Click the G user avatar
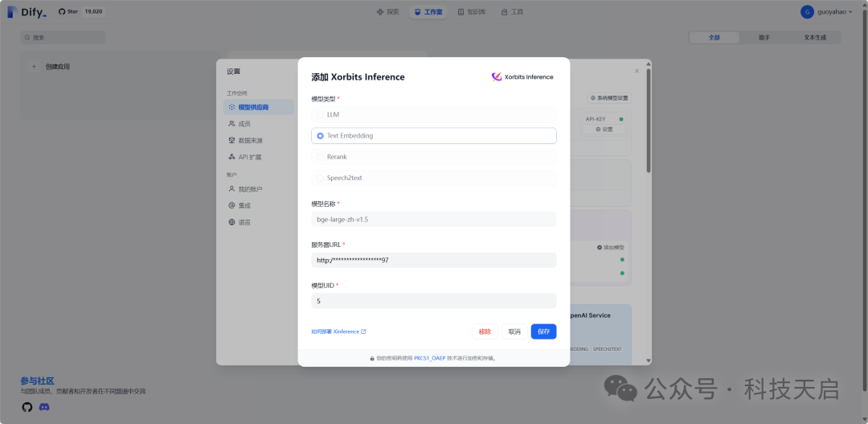 [807, 11]
